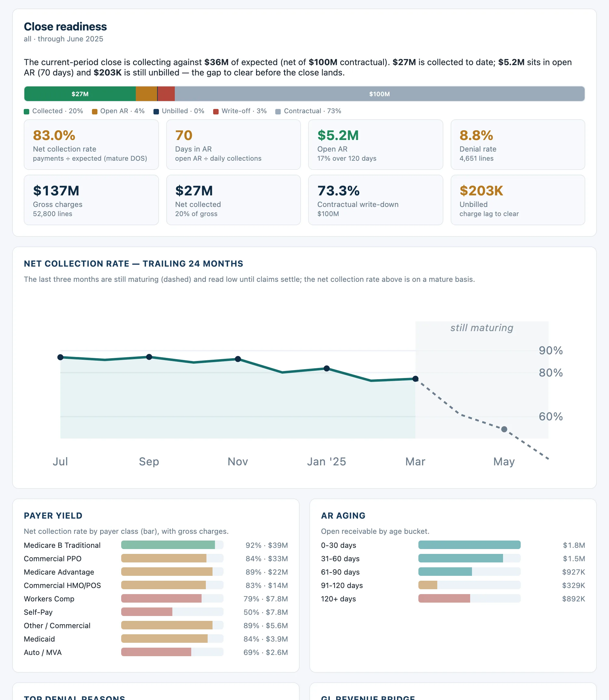This screenshot has height=700, width=609.
Task: Click the Medicare Advantage yield bar
Action: point(172,572)
